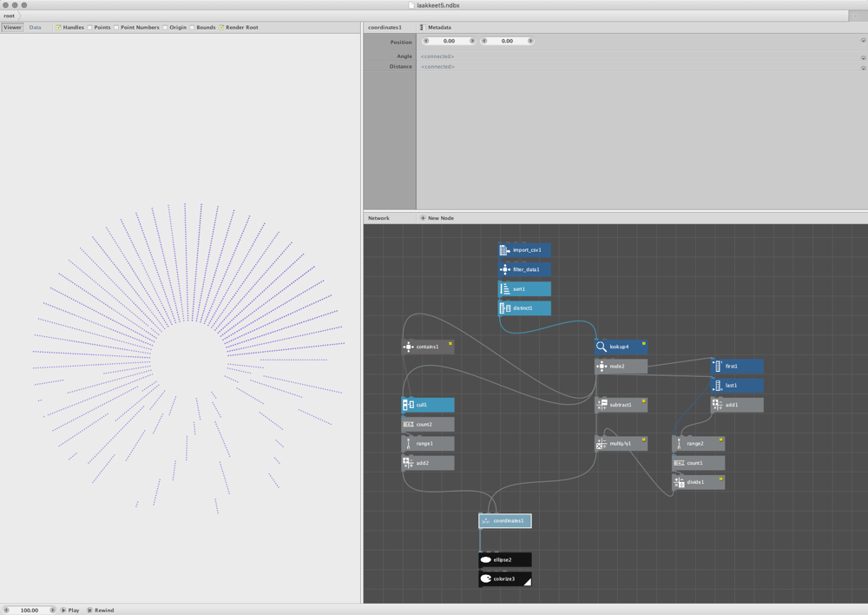Select the subtract1 node icon

coord(602,405)
